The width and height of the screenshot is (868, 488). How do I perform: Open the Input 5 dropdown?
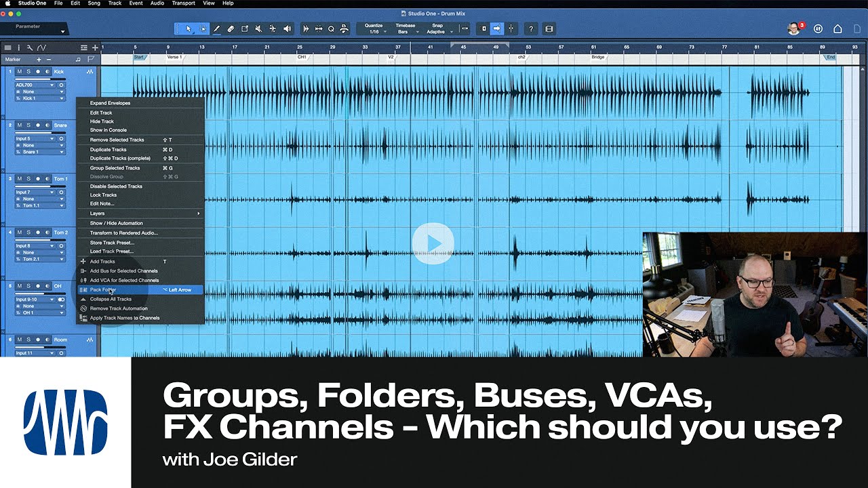[34, 139]
